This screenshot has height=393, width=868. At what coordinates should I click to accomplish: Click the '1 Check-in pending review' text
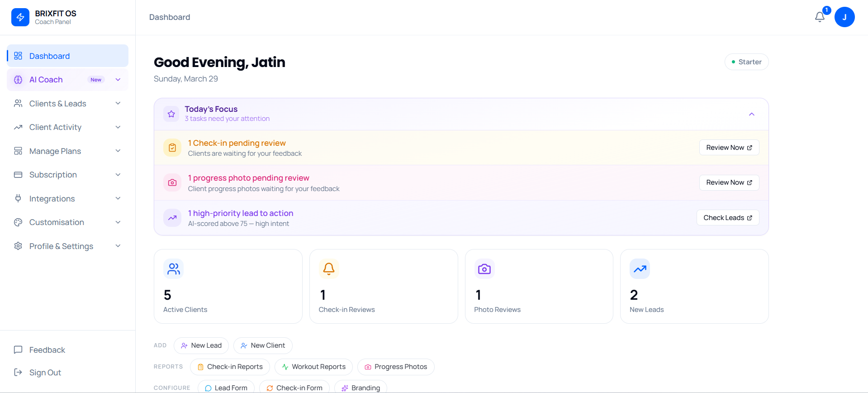tap(237, 143)
